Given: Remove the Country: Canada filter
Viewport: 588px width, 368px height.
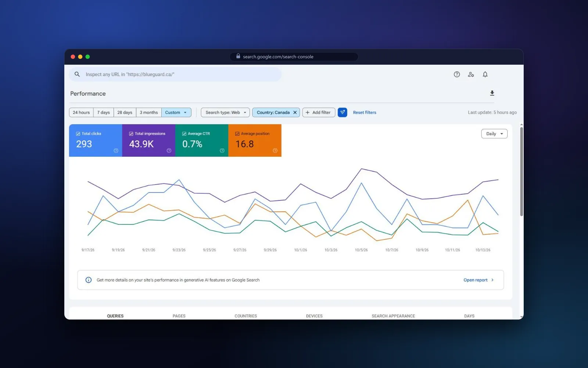Looking at the screenshot, I should click(x=295, y=113).
